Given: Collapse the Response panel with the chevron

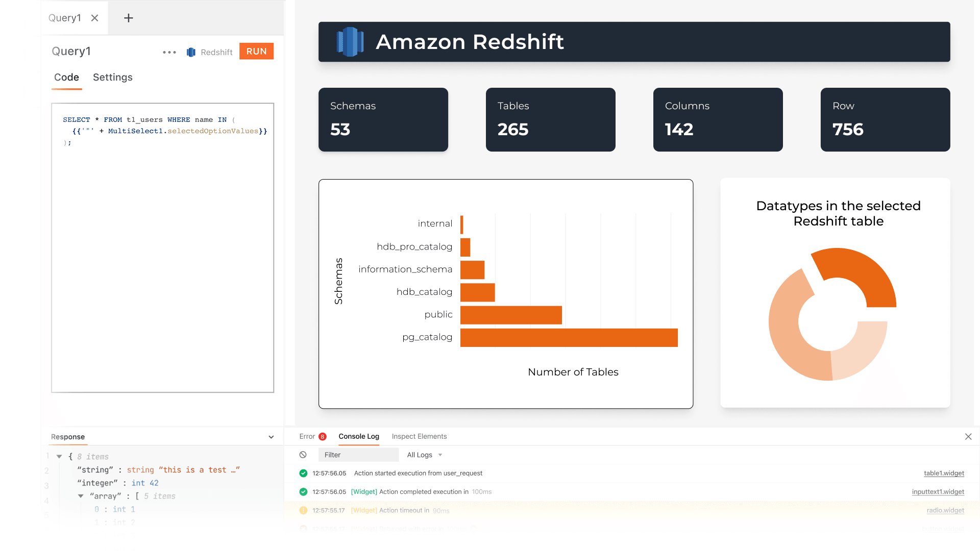Looking at the screenshot, I should [271, 437].
